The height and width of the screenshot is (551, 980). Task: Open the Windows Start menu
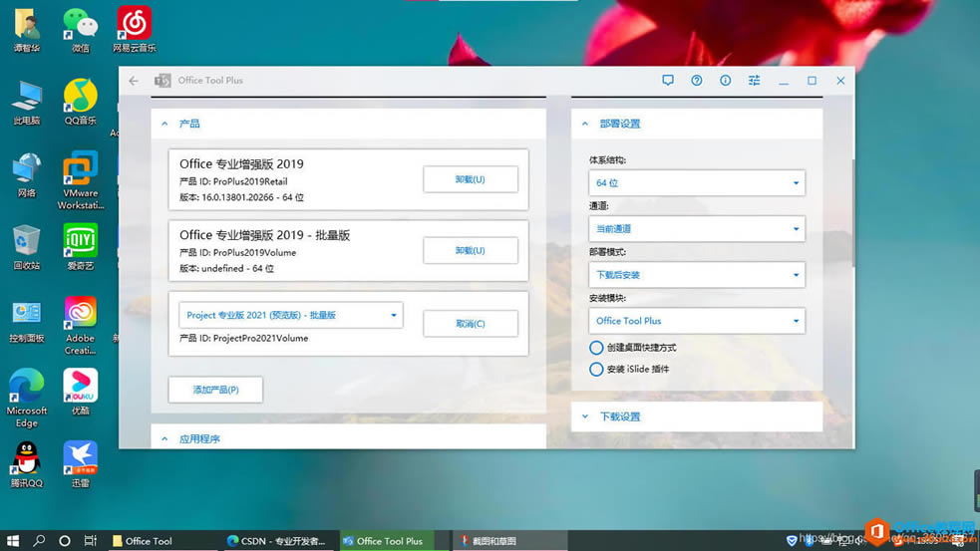pyautogui.click(x=13, y=540)
